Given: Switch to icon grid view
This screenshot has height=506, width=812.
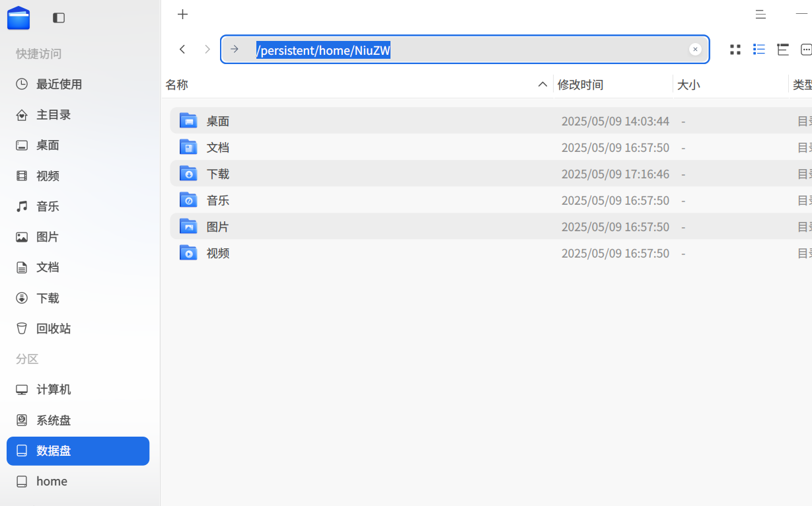Looking at the screenshot, I should pyautogui.click(x=735, y=50).
